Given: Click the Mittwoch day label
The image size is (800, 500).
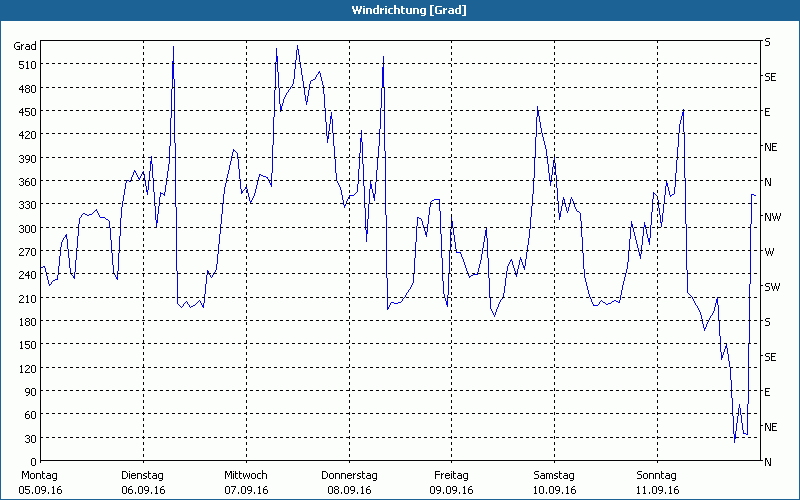Looking at the screenshot, I should click(x=246, y=476).
